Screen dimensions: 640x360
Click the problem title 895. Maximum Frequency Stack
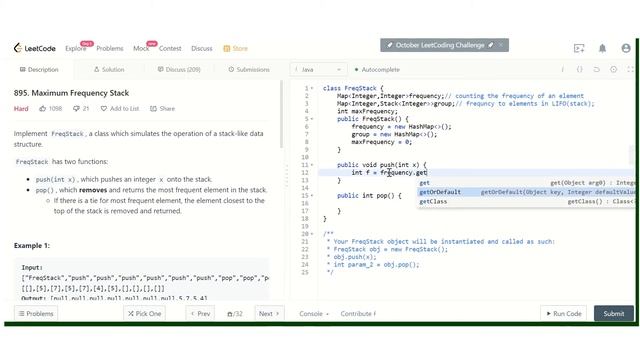pyautogui.click(x=71, y=93)
